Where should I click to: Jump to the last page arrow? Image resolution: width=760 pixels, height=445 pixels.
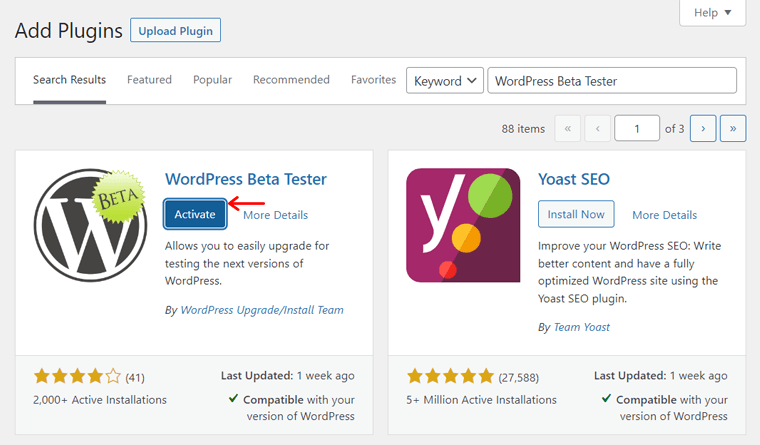(733, 128)
